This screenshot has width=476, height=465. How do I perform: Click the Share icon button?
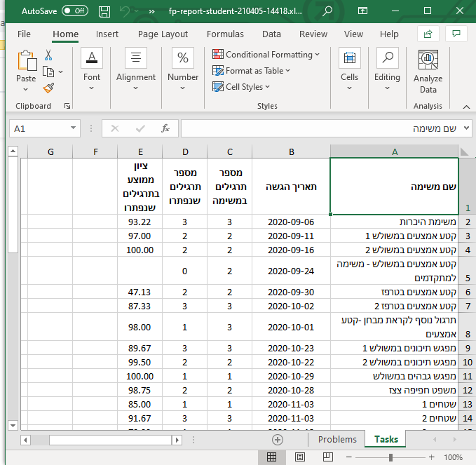428,34
